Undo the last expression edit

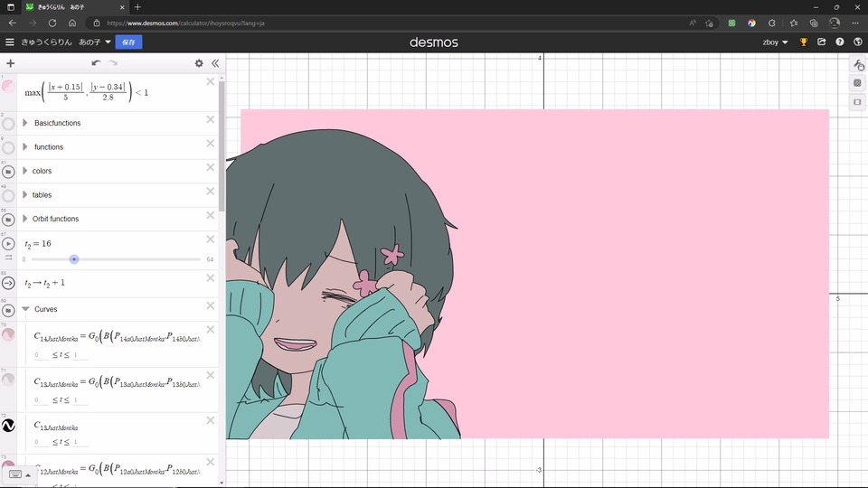click(96, 63)
